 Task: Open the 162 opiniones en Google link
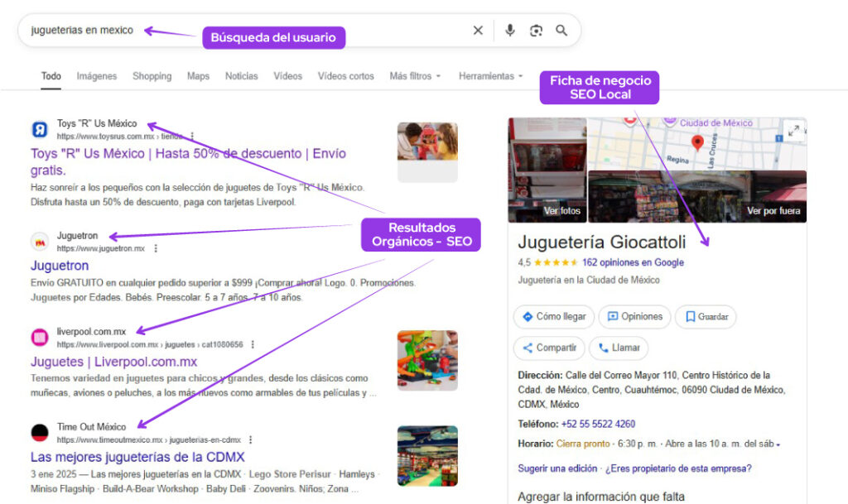633,262
